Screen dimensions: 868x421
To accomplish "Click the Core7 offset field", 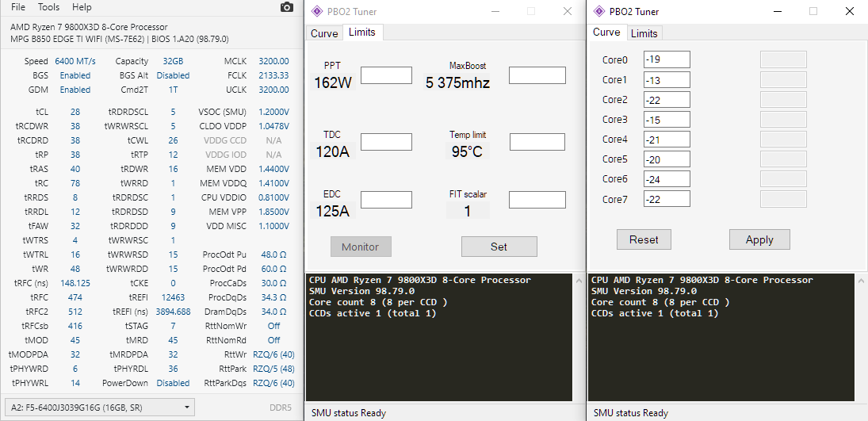I will 667,200.
